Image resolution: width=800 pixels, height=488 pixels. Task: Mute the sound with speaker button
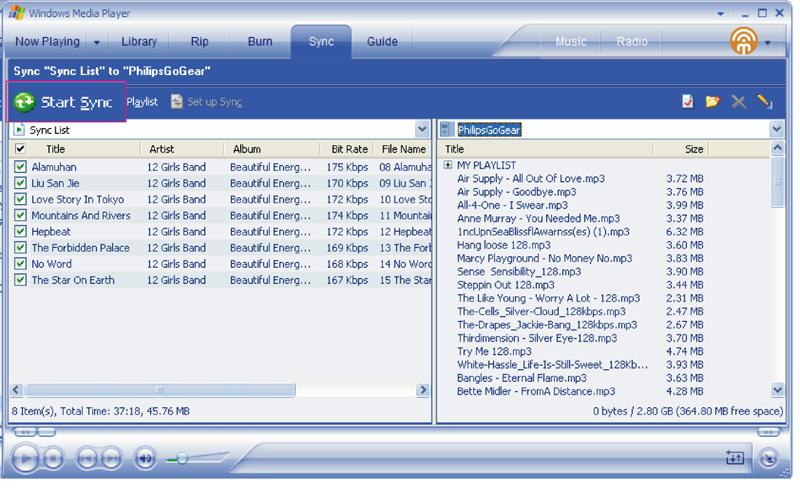click(145, 459)
